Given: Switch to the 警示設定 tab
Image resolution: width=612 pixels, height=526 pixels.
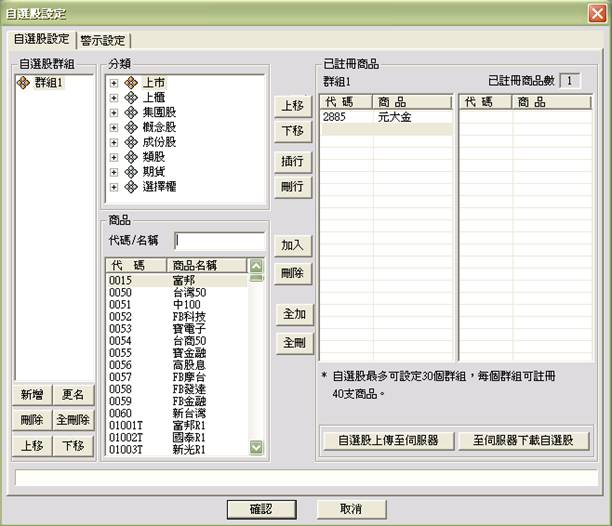Looking at the screenshot, I should tap(105, 40).
